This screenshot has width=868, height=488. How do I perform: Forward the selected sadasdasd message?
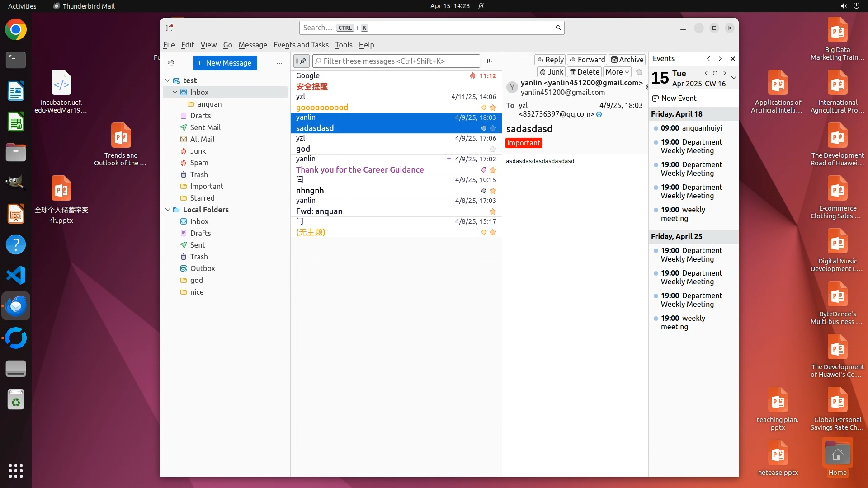coord(587,60)
